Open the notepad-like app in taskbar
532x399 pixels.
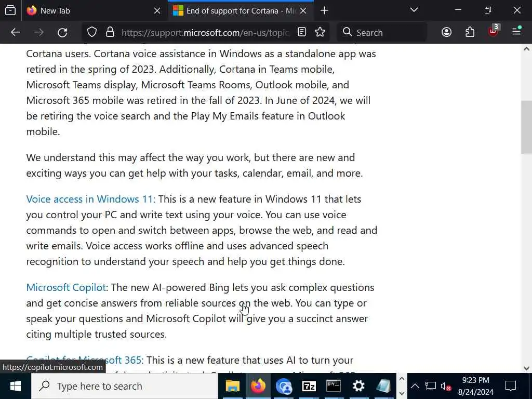pyautogui.click(x=383, y=386)
